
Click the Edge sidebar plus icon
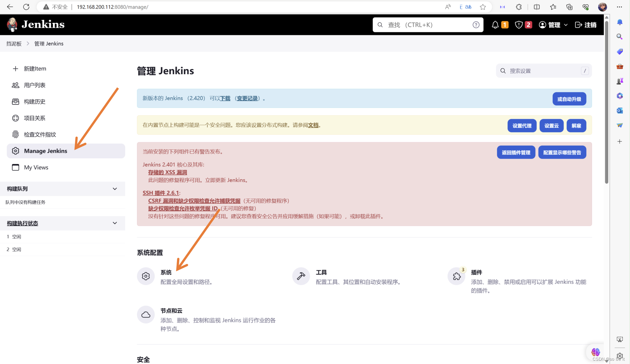click(620, 142)
